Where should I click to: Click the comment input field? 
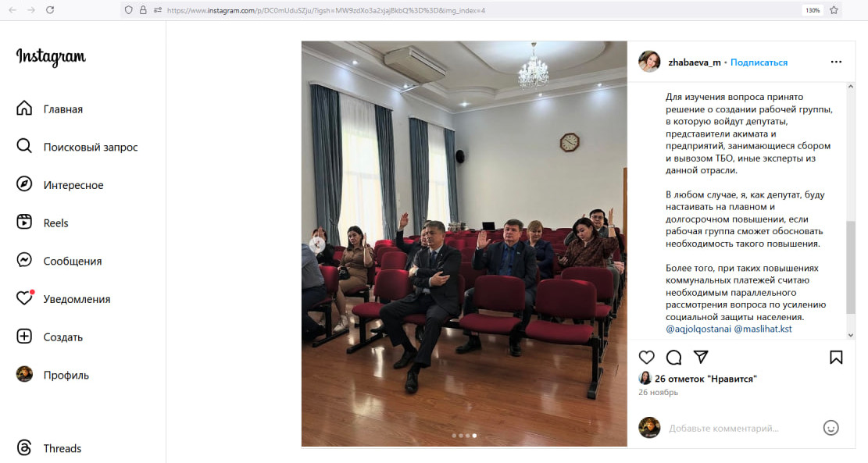[741, 428]
